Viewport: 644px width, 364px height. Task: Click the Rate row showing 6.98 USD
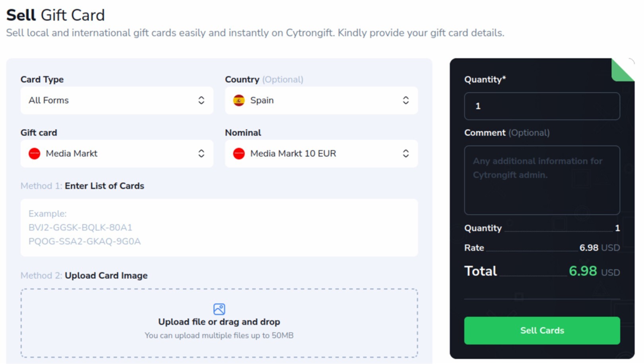tap(541, 247)
